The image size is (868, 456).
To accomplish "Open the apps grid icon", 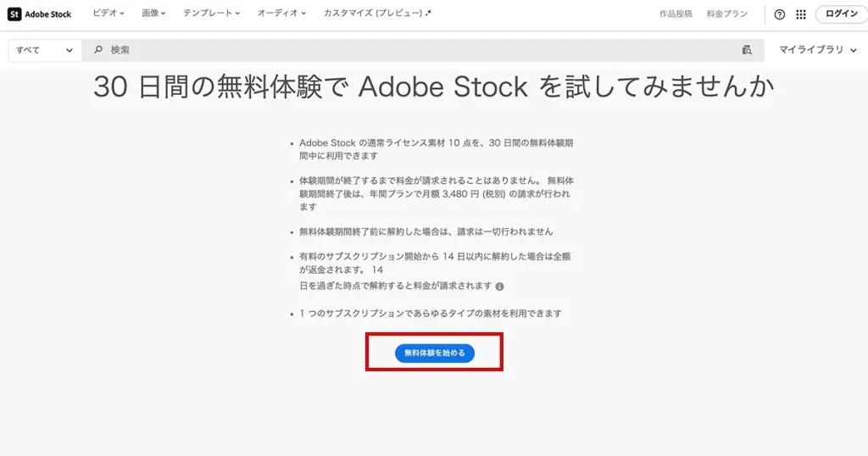I will [801, 14].
